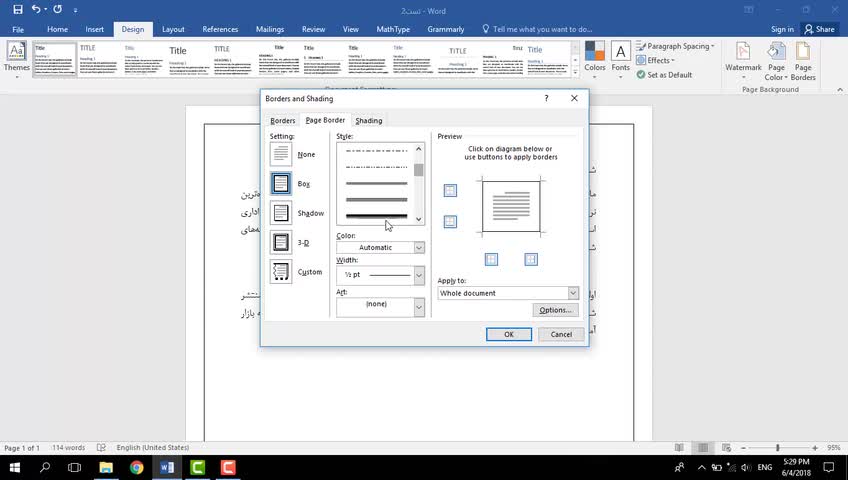Open the Width dropdown showing ½ pt
The height and width of the screenshot is (480, 848).
click(x=380, y=275)
